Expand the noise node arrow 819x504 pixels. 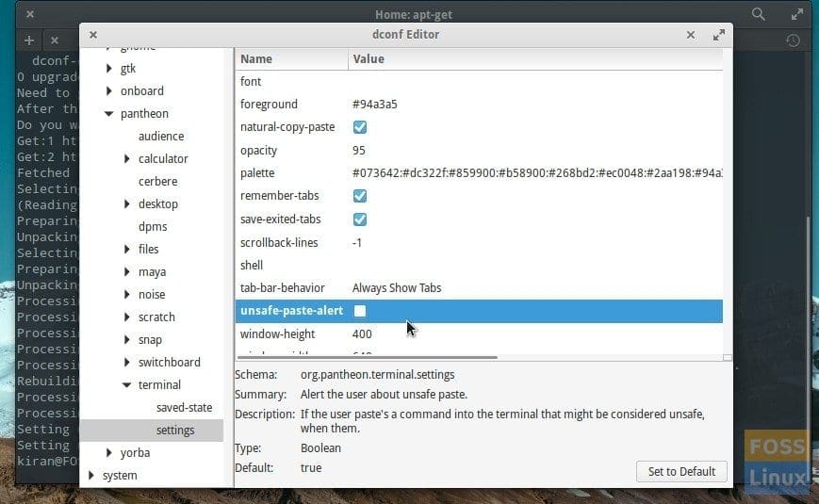tap(126, 294)
